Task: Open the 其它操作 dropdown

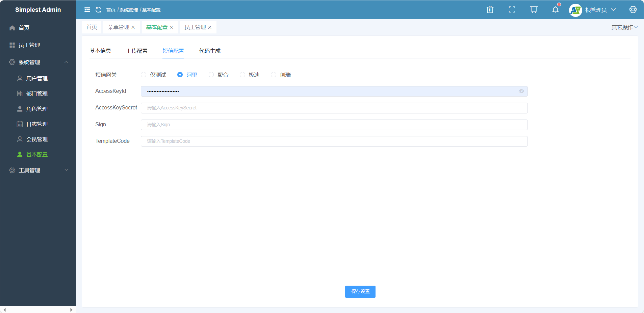Action: pyautogui.click(x=624, y=27)
